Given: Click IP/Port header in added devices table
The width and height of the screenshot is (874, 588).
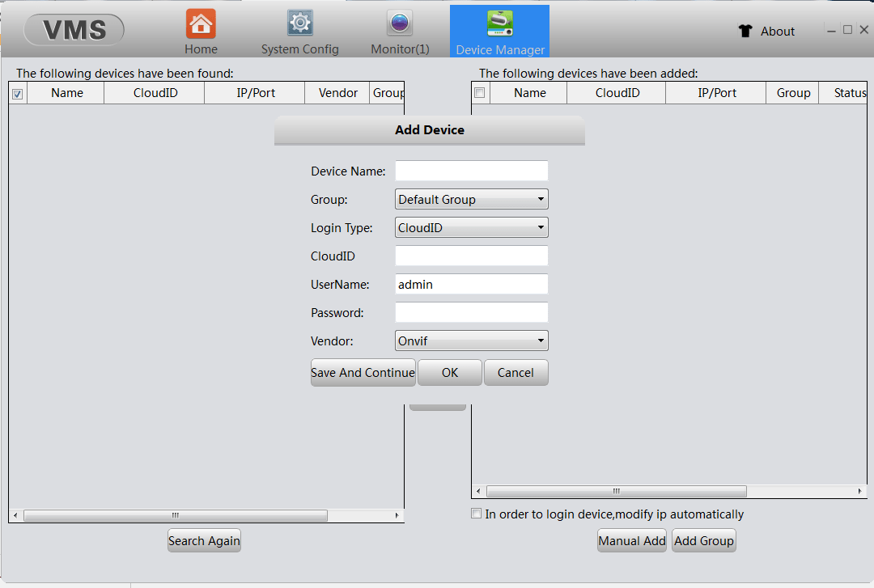Looking at the screenshot, I should (x=716, y=93).
